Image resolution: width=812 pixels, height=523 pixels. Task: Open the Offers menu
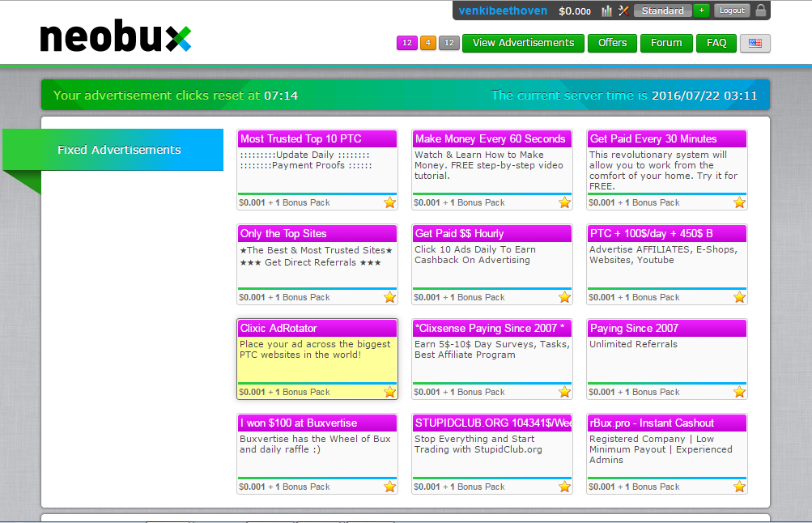612,43
